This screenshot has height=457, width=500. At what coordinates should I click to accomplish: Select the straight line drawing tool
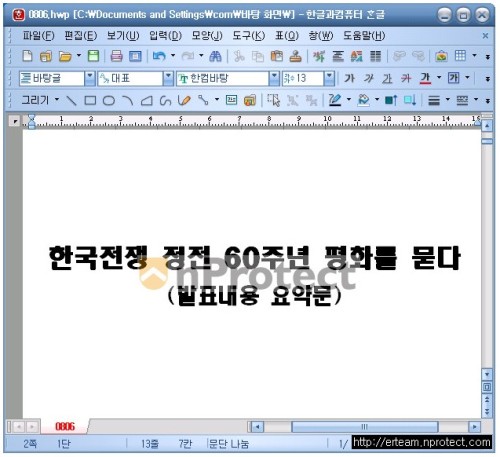pyautogui.click(x=71, y=100)
